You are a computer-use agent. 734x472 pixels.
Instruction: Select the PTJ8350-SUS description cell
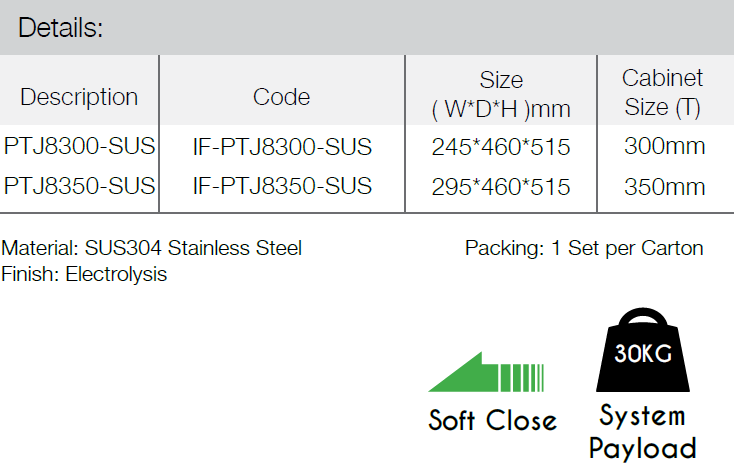79,186
